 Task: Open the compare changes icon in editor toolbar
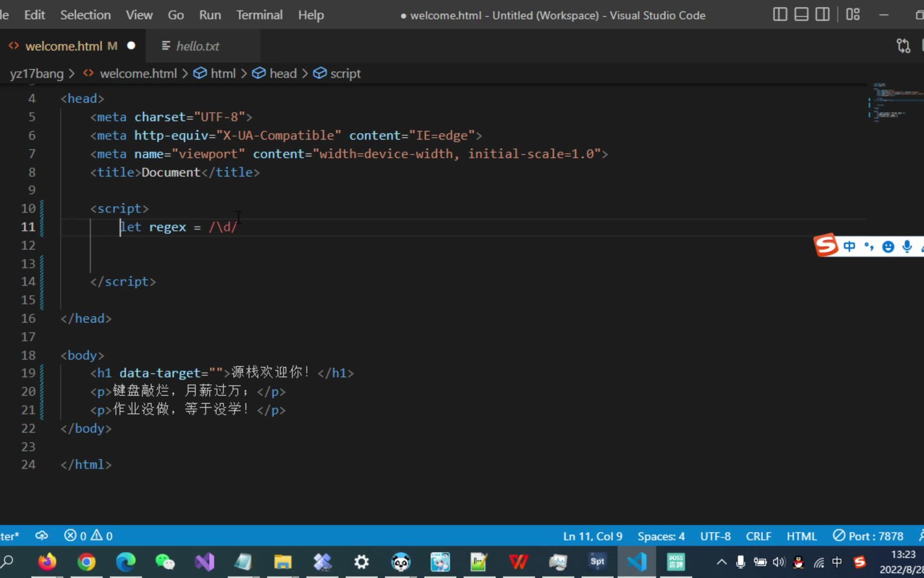(x=904, y=46)
